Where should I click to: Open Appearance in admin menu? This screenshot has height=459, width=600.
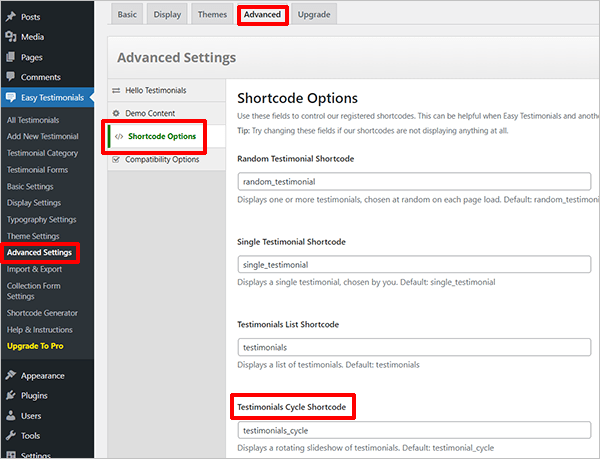43,376
